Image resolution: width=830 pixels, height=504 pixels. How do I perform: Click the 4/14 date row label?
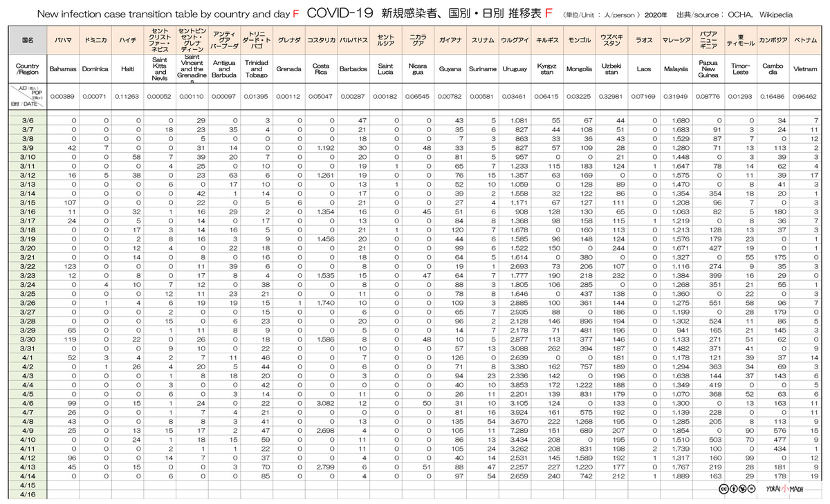click(27, 476)
